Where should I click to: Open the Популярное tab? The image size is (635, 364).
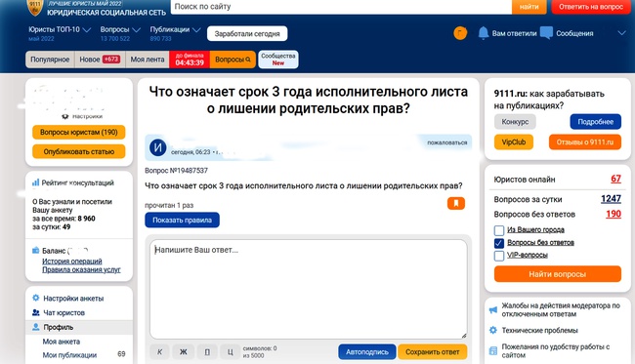50,60
